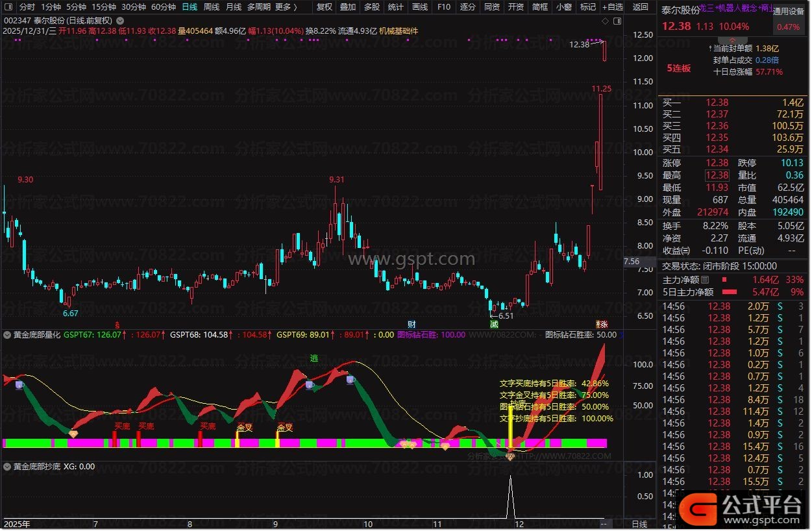Open the dropdown arrow beside 泰尔股份 chart title

[x=119, y=21]
